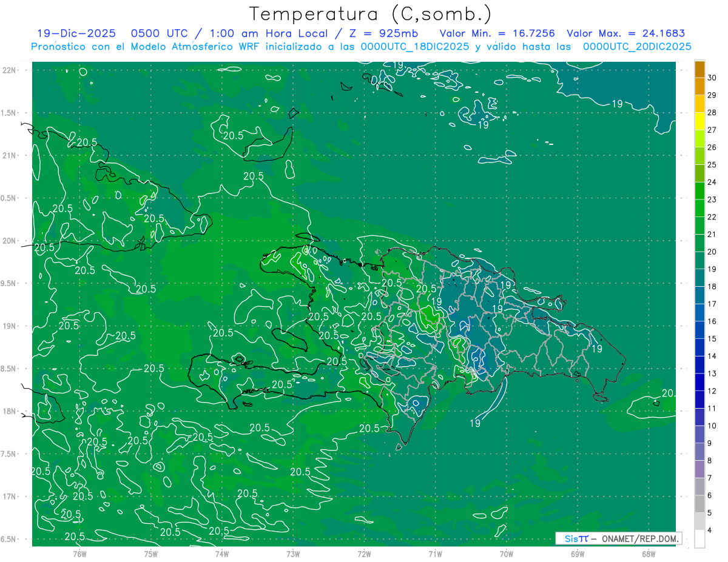Click the "Valor Max. = 24.1683" value

tap(625, 33)
